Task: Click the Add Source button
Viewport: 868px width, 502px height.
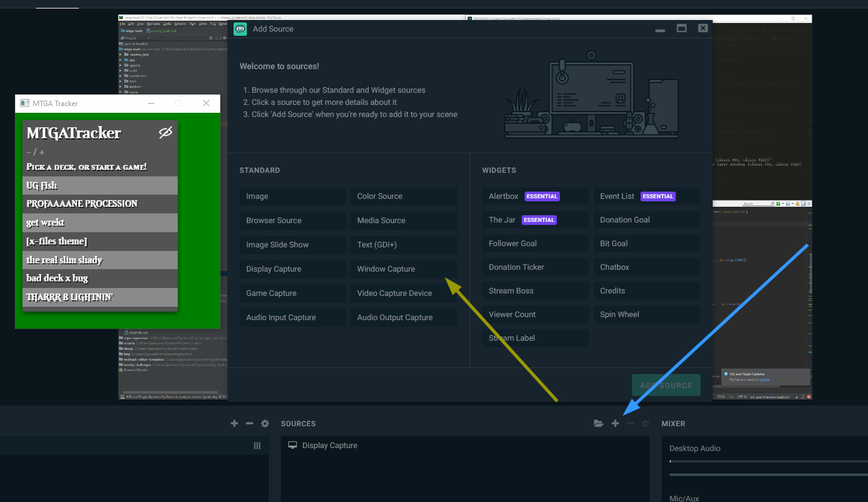Action: point(666,386)
